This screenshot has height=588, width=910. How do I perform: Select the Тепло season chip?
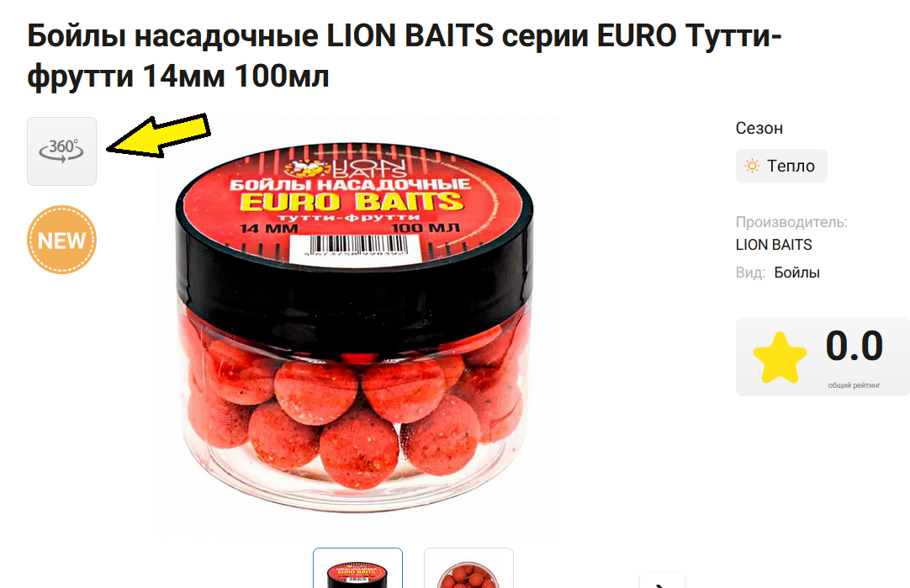(781, 166)
